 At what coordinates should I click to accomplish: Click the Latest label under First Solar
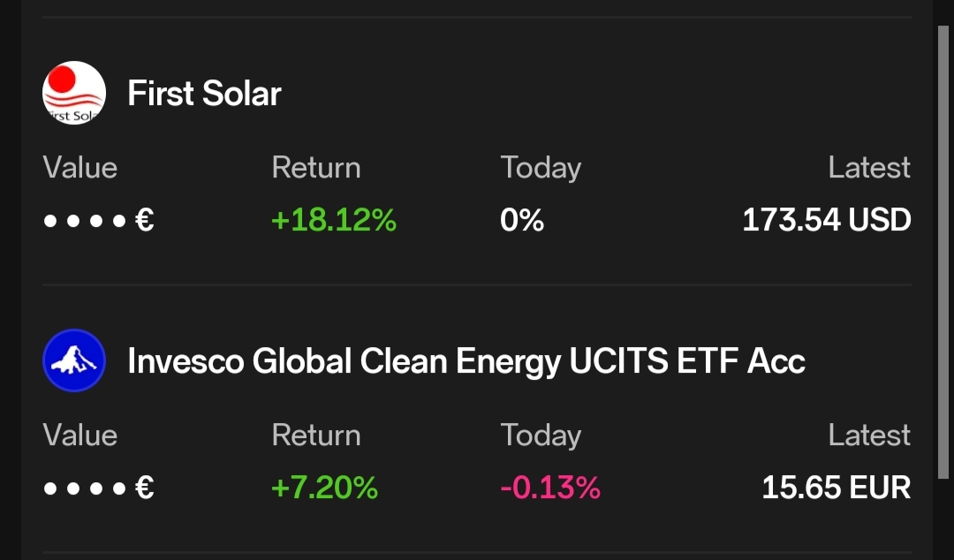coord(869,168)
